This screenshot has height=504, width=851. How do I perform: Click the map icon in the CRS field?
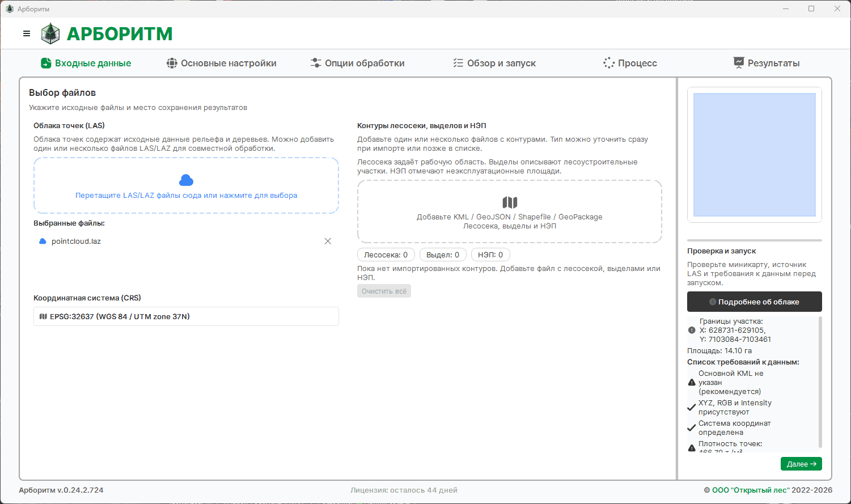pos(43,316)
